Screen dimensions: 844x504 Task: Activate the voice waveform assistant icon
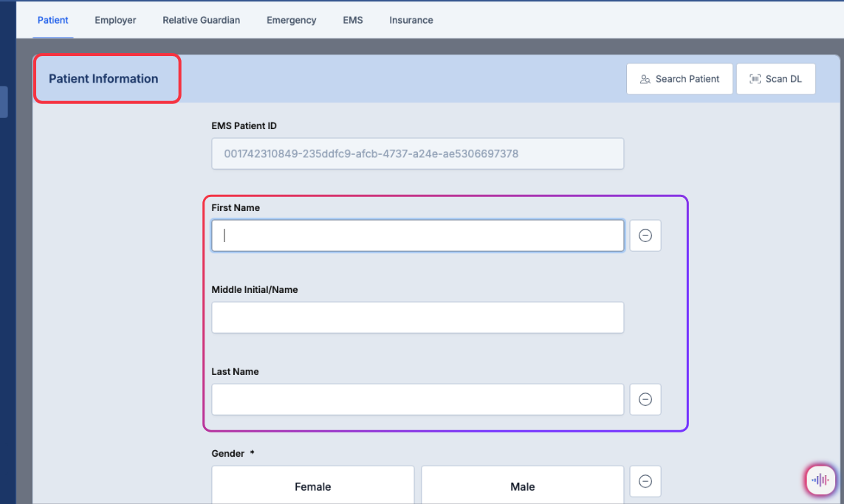pyautogui.click(x=820, y=480)
